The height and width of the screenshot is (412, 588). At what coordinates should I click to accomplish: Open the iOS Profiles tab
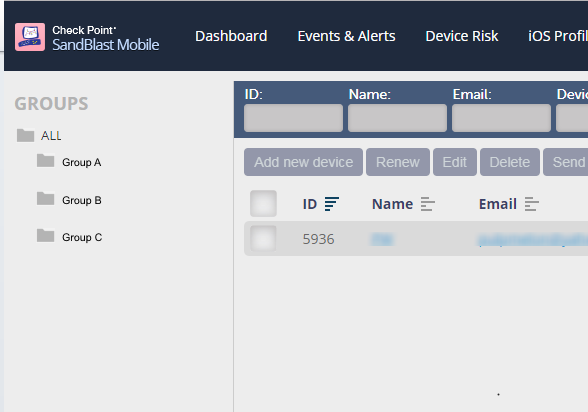click(558, 36)
